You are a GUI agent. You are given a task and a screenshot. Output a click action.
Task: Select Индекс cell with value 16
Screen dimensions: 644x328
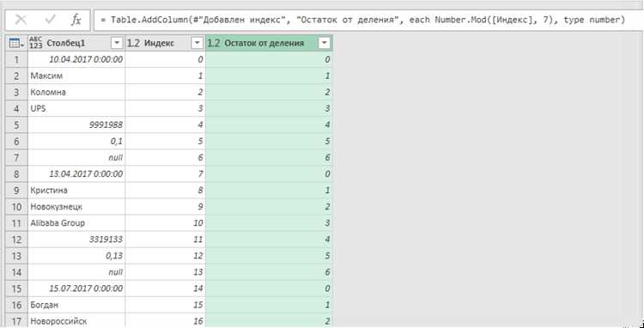click(x=166, y=320)
